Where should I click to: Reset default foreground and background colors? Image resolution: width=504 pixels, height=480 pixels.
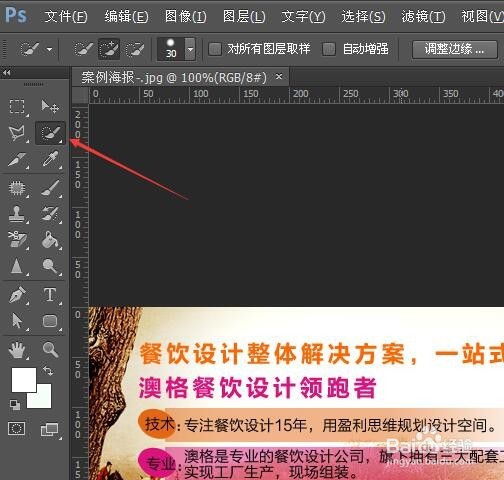point(15,405)
